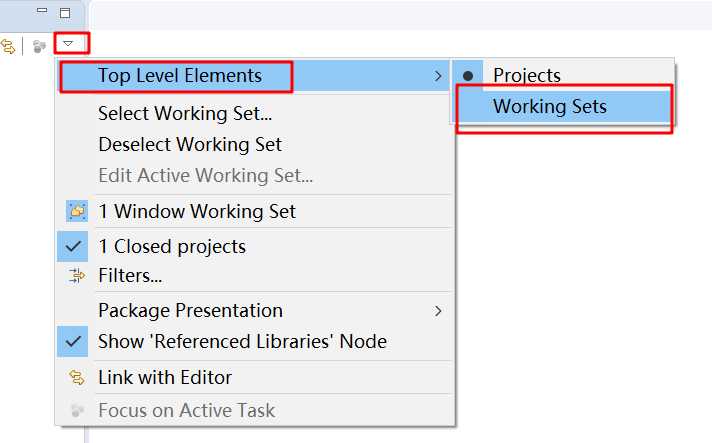This screenshot has height=443, width=712.
Task: Maximize the Package Explorer view
Action: 65,13
